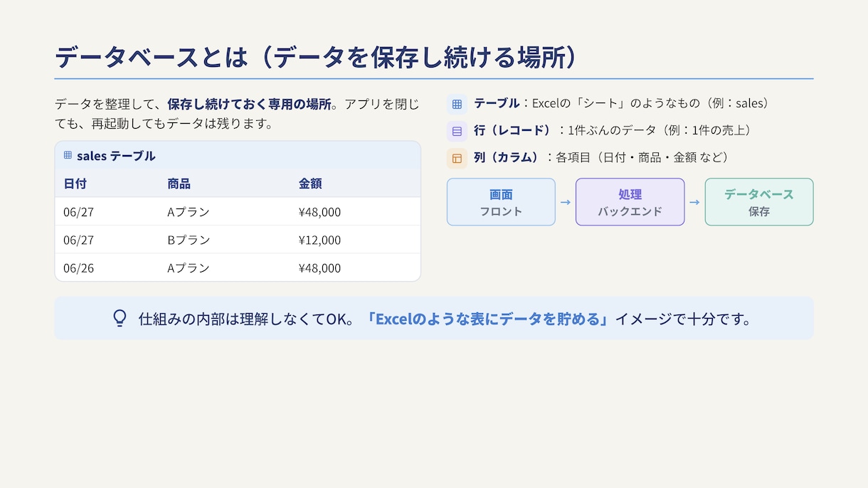Click the bold text 保存し続けておく専用の場所

250,104
